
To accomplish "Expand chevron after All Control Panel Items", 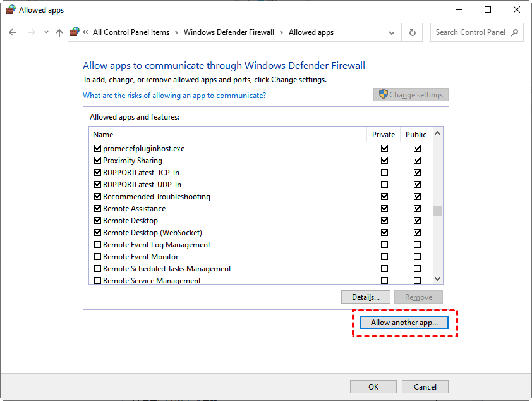I will (x=176, y=33).
